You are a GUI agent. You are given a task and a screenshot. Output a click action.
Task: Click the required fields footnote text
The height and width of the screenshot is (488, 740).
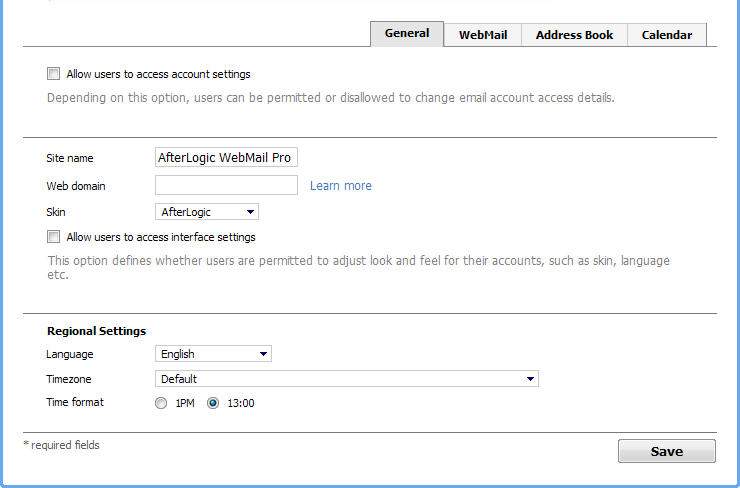62,445
